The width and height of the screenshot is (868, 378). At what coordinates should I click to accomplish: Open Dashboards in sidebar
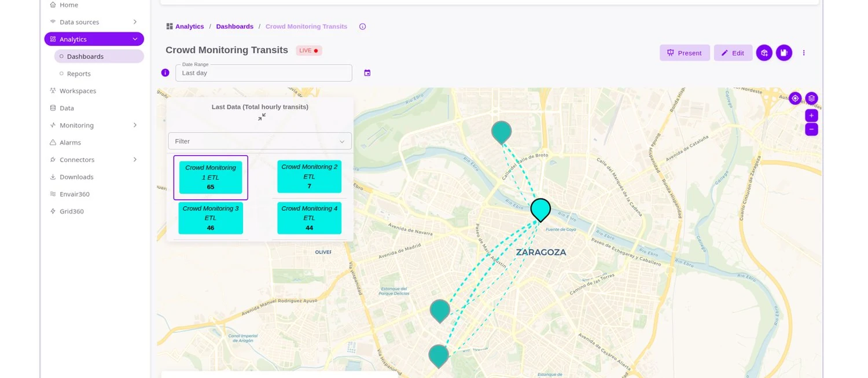(99, 56)
